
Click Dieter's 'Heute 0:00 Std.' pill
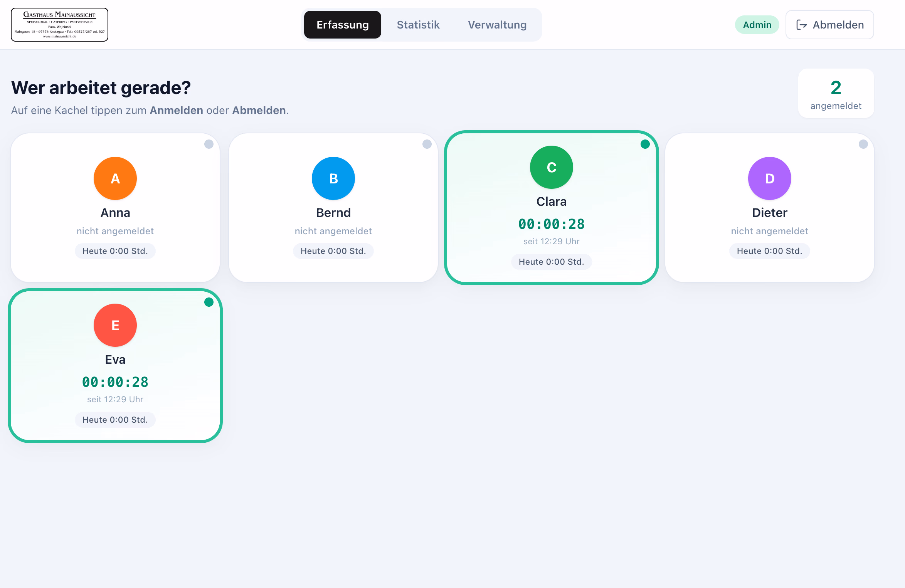click(x=770, y=251)
